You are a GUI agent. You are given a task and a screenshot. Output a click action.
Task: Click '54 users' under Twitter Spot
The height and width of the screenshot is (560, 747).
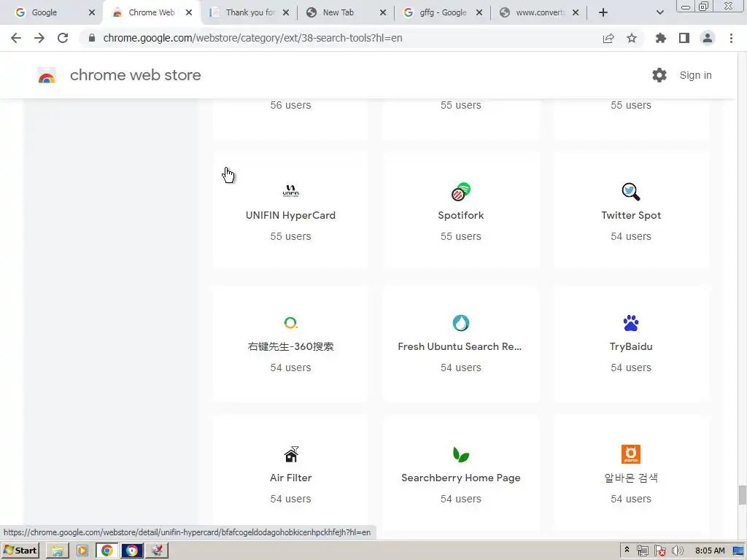[631, 236]
